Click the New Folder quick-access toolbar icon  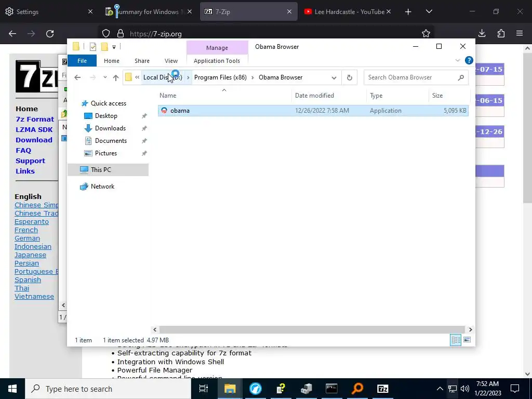pos(104,47)
